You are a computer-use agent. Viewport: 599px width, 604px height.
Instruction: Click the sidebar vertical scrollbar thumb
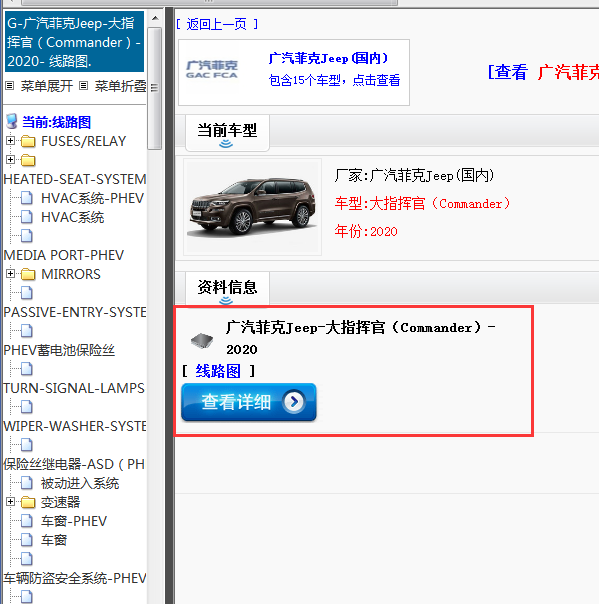coord(155,89)
